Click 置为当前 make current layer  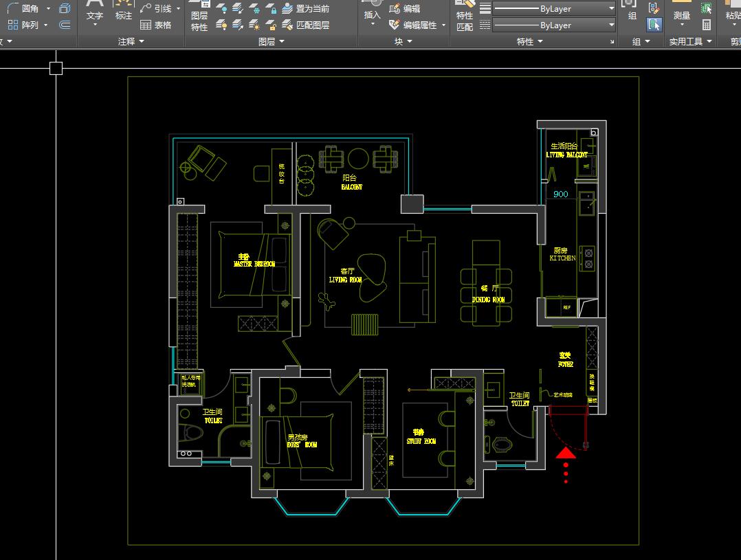306,8
